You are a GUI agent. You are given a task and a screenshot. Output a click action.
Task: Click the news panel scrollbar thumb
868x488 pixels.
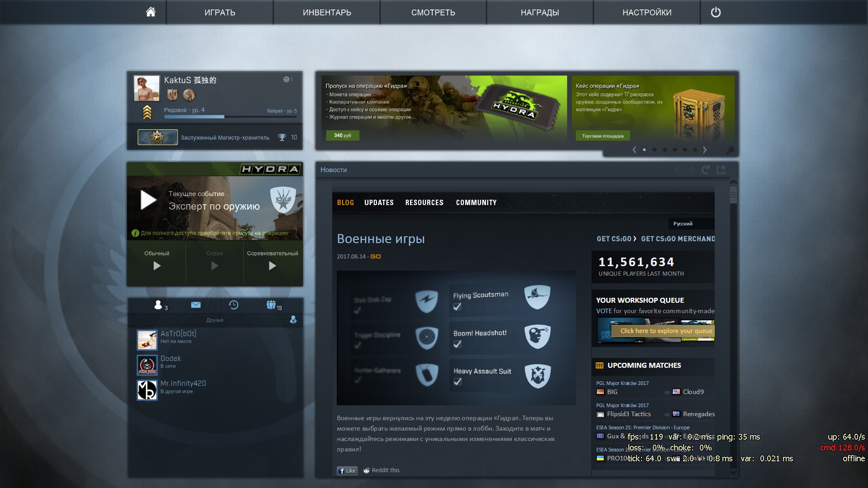pyautogui.click(x=733, y=195)
